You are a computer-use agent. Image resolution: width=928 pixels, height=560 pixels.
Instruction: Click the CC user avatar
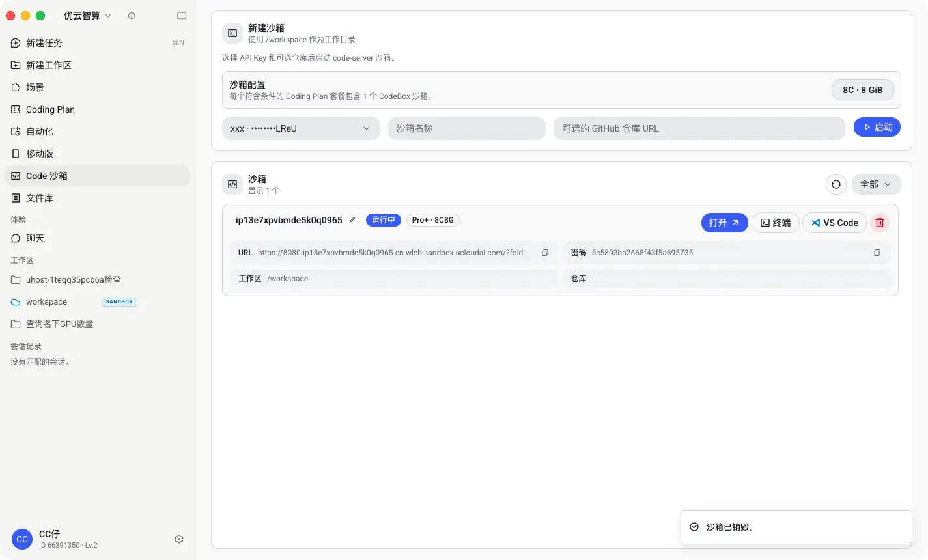22,539
